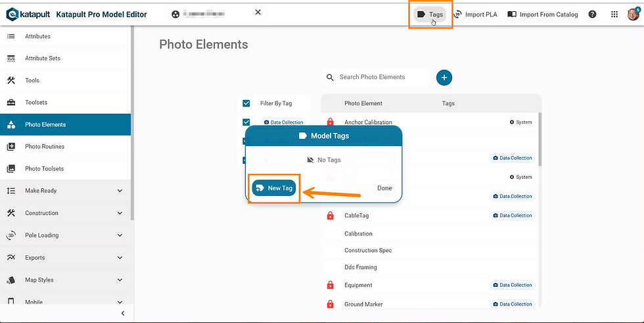Image resolution: width=644 pixels, height=323 pixels.
Task: Open Import From Catalog
Action: click(543, 14)
